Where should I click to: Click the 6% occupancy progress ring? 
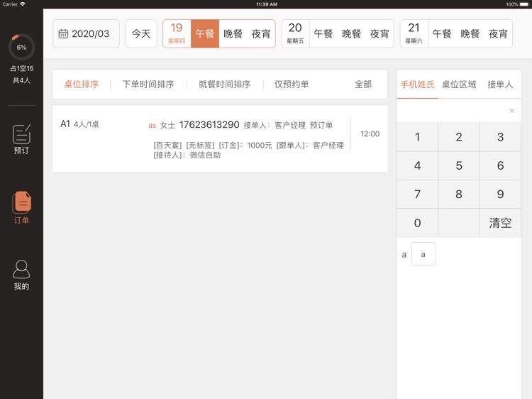click(x=21, y=47)
